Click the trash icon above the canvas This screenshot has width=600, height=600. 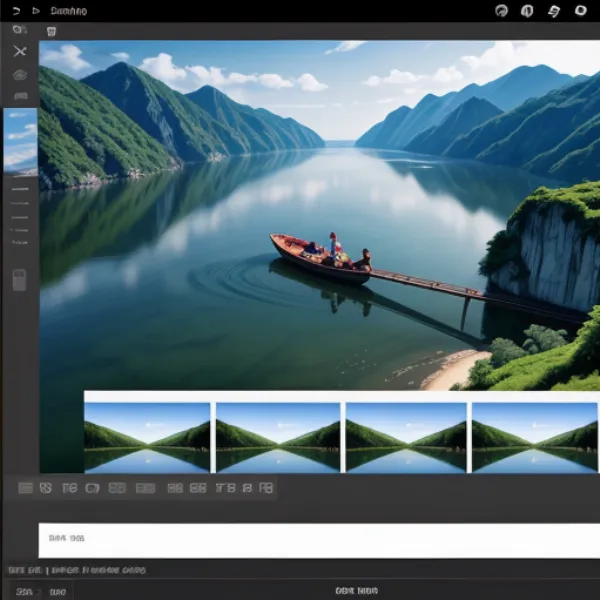[51, 31]
